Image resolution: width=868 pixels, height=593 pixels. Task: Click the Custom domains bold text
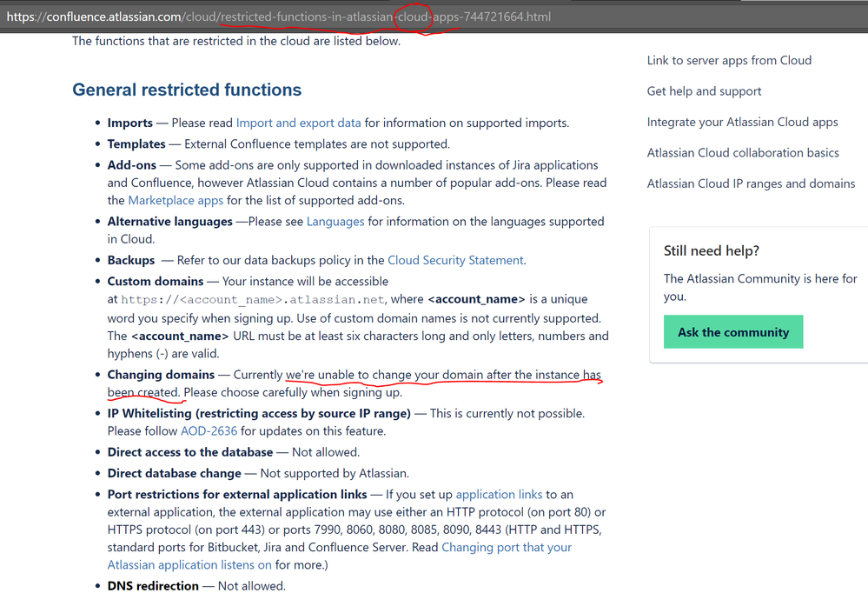(156, 281)
